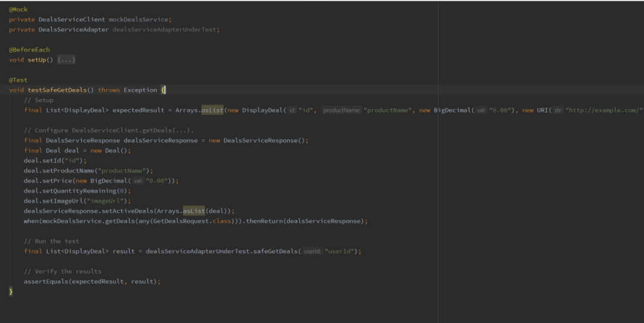
Task: Click the @BeforeEach annotation
Action: point(29,50)
